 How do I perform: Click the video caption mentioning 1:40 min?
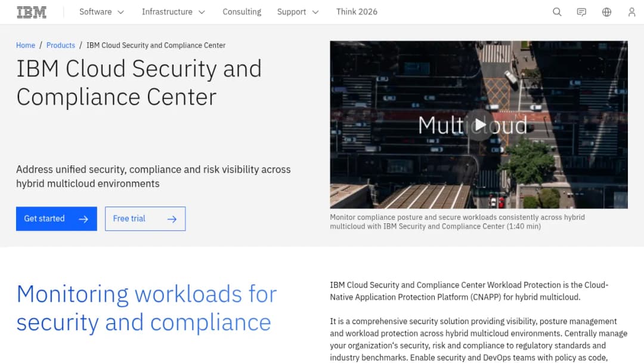tap(457, 222)
